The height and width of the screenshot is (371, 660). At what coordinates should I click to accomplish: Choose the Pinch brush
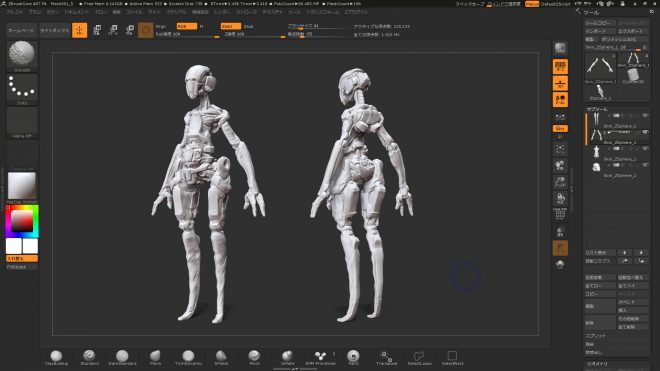(254, 358)
